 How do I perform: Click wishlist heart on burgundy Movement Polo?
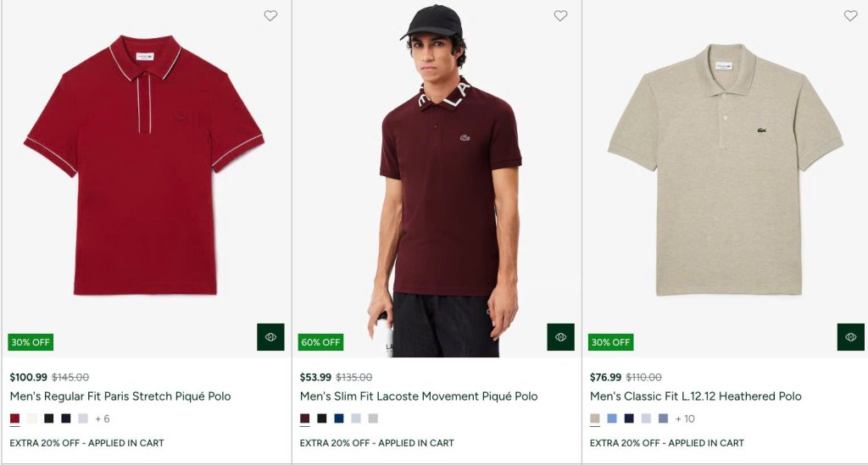pyautogui.click(x=560, y=15)
